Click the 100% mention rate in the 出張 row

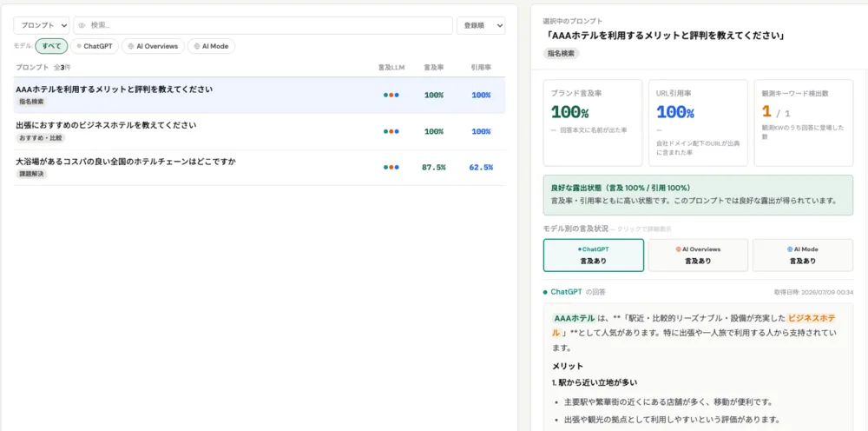pos(433,132)
